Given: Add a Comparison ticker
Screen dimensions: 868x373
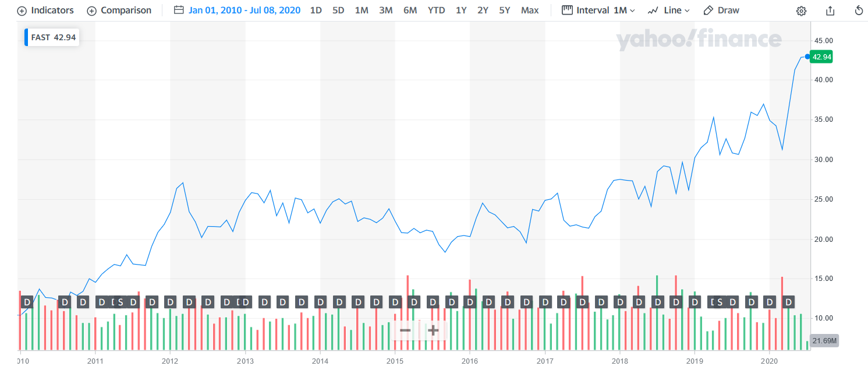Looking at the screenshot, I should pyautogui.click(x=119, y=10).
